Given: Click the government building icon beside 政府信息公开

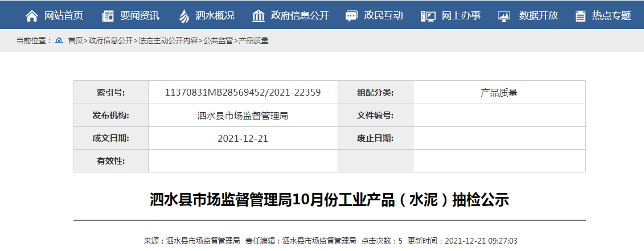Looking at the screenshot, I should (x=259, y=16).
